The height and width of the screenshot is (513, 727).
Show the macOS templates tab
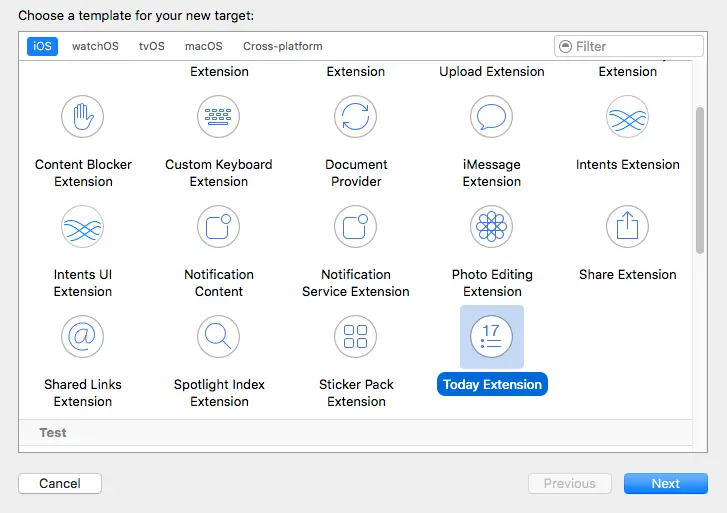click(204, 46)
